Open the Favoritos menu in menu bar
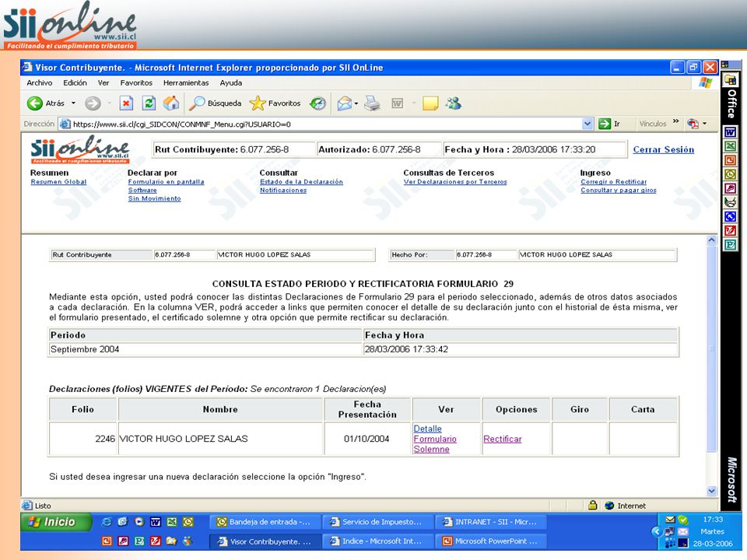Screen dimensions: 747x560 pos(136,83)
